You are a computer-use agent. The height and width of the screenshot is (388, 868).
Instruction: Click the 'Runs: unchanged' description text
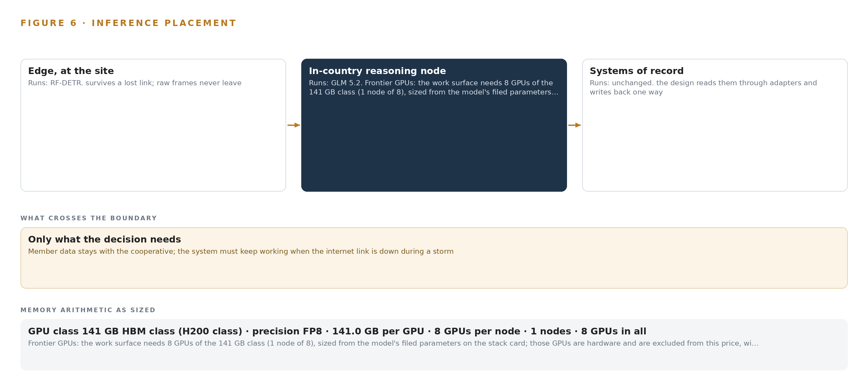(x=703, y=88)
